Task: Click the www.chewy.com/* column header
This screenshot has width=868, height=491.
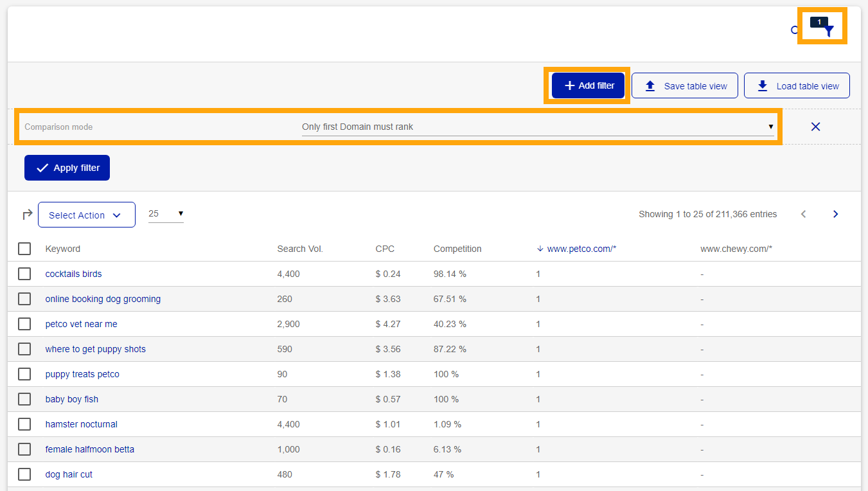Action: 736,249
